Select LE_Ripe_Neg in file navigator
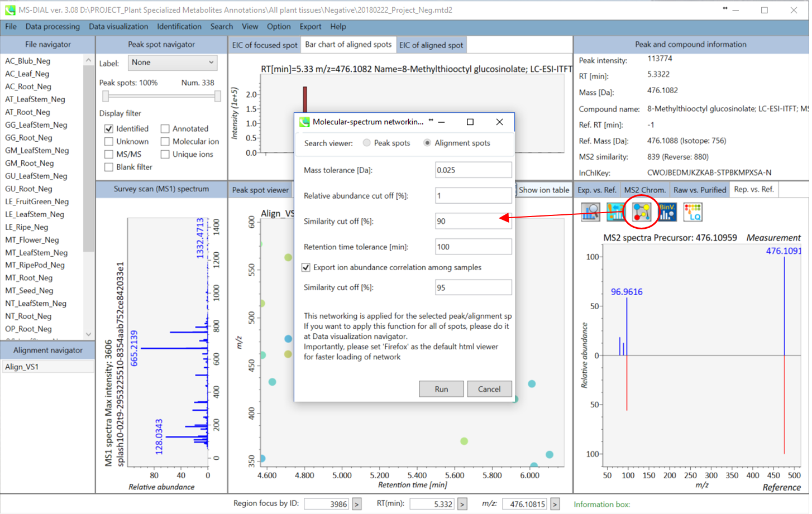Screen dimensions: 812x514 coord(27,227)
